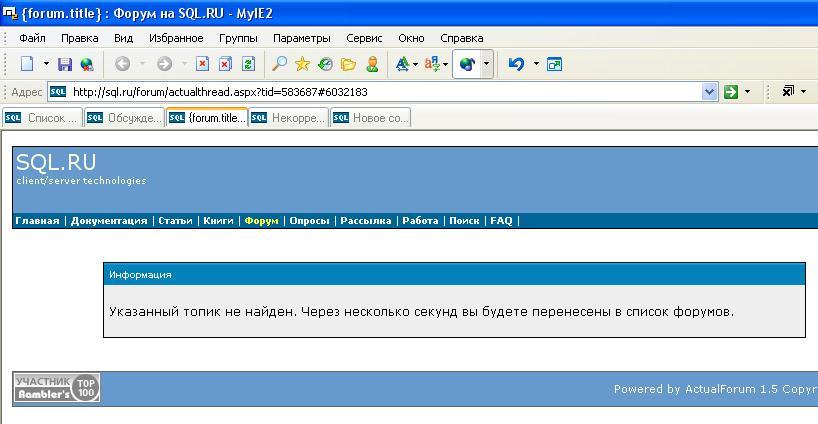Expand the Back button history dropdown
The image size is (818, 424).
tap(142, 64)
